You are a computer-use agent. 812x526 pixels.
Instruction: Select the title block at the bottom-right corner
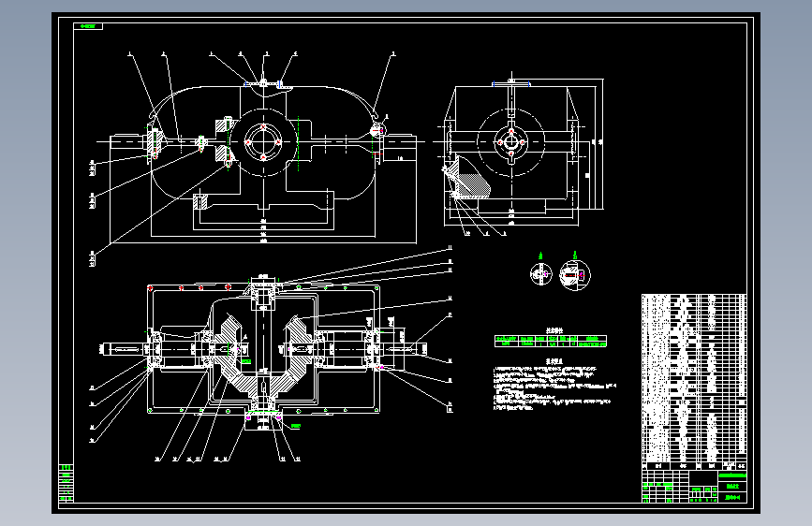694,486
